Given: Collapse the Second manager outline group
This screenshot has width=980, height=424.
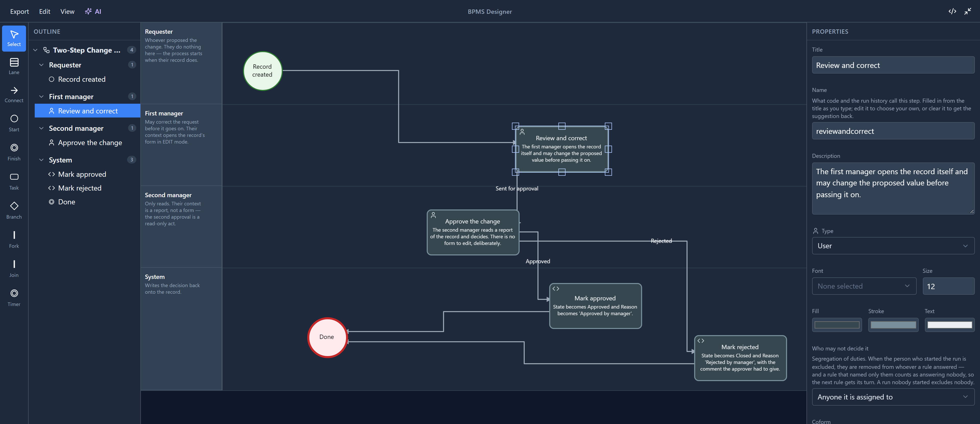Looking at the screenshot, I should pyautogui.click(x=41, y=128).
